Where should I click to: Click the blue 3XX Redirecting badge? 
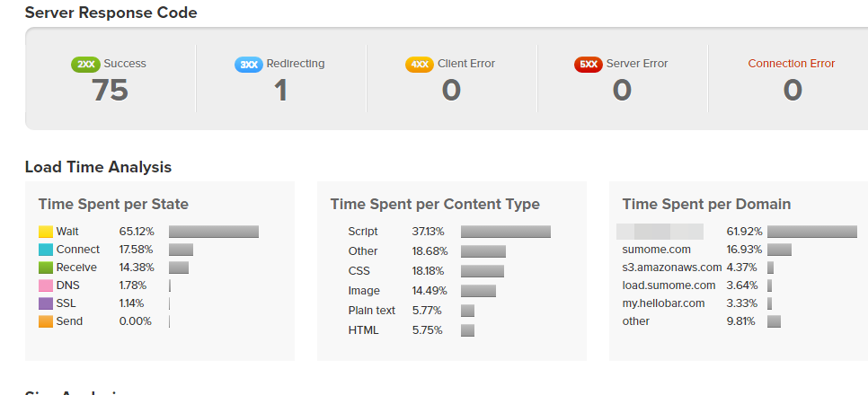[x=249, y=64]
